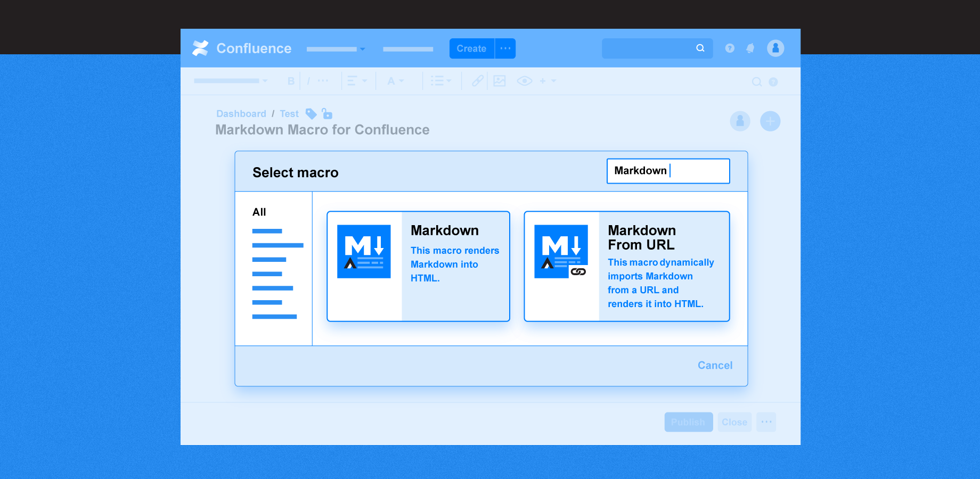
Task: Click the round user icon near the page title
Action: [740, 121]
